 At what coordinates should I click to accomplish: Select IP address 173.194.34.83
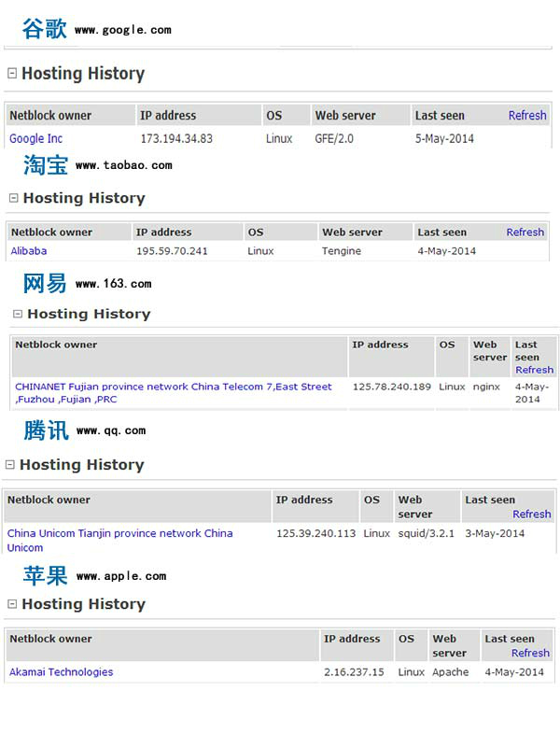[176, 138]
